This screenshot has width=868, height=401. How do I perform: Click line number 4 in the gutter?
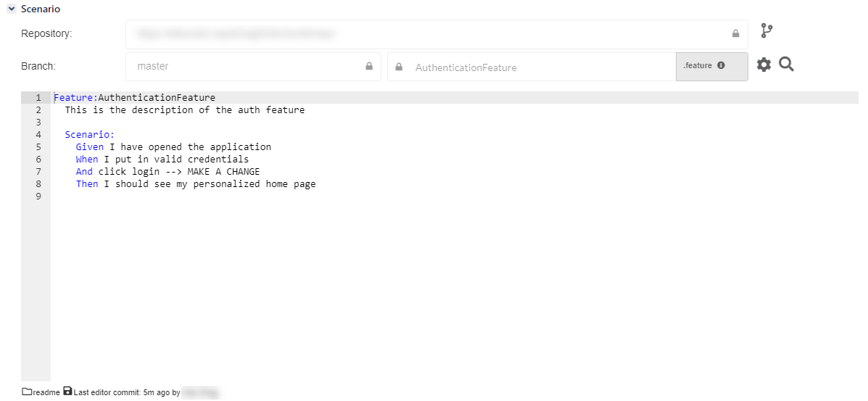point(38,134)
